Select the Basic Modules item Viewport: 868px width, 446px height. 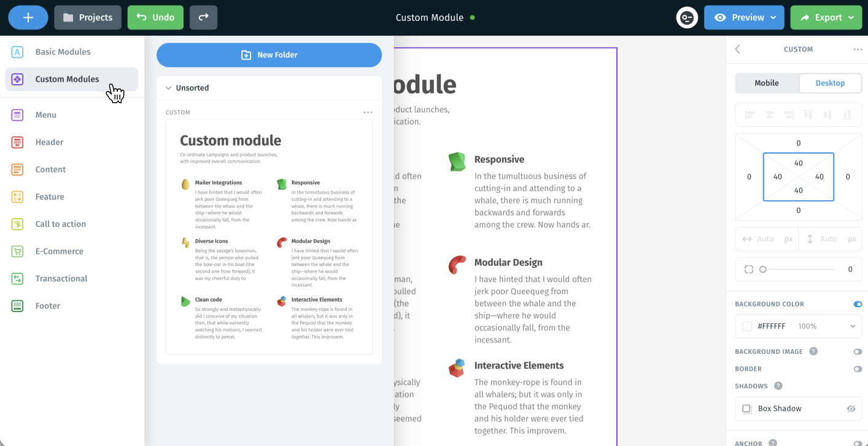pyautogui.click(x=72, y=52)
